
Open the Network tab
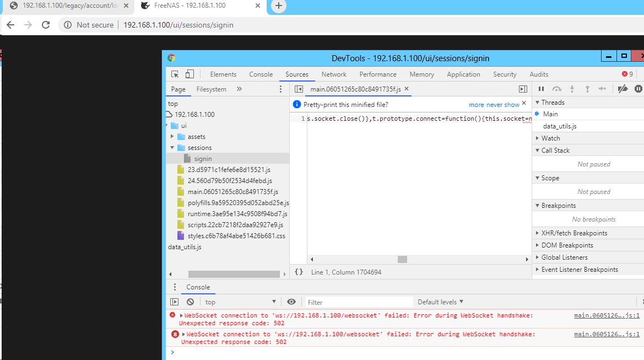coord(334,74)
